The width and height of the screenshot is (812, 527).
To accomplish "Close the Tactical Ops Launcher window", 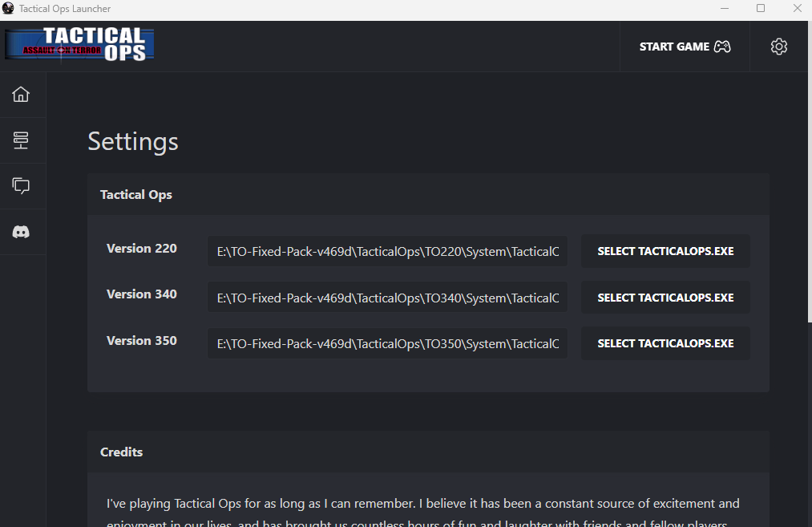I will pyautogui.click(x=796, y=9).
